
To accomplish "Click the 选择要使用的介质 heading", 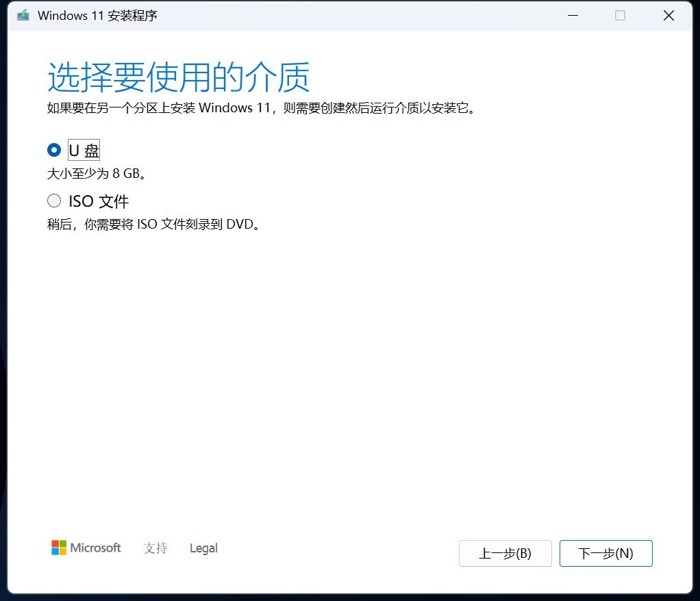I will (178, 77).
